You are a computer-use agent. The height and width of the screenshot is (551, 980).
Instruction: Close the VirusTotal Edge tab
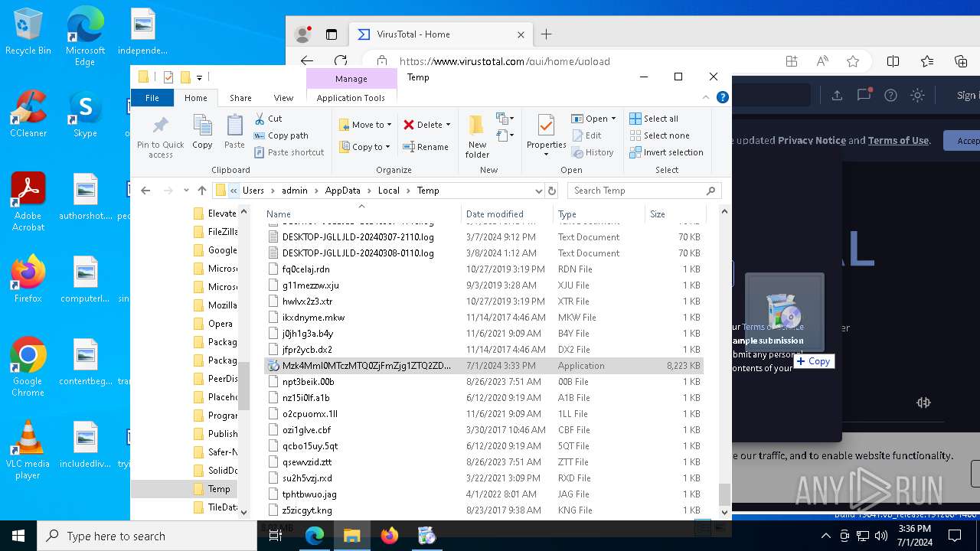coord(521,34)
